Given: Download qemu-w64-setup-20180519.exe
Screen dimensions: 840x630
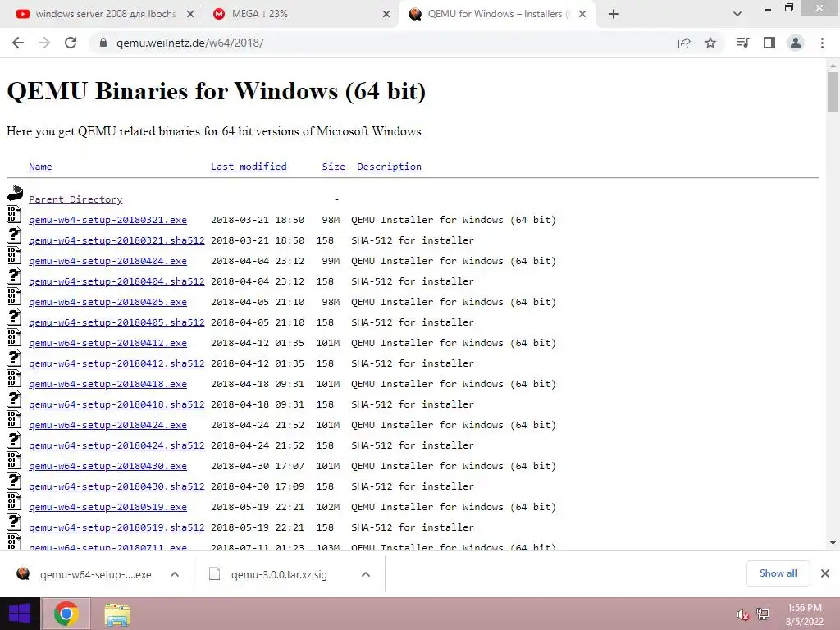Looking at the screenshot, I should pyautogui.click(x=107, y=507).
